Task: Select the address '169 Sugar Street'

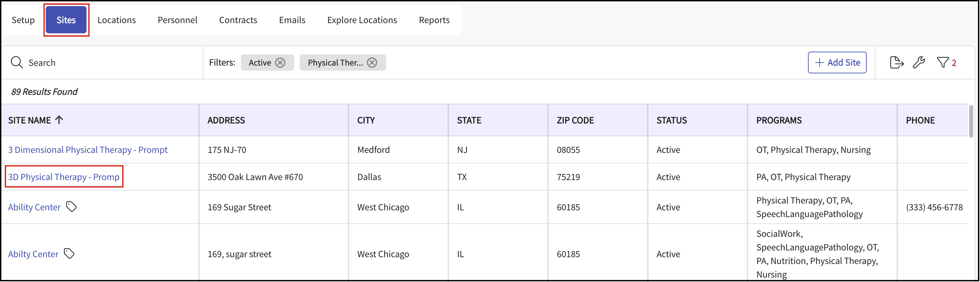Action: (x=239, y=207)
